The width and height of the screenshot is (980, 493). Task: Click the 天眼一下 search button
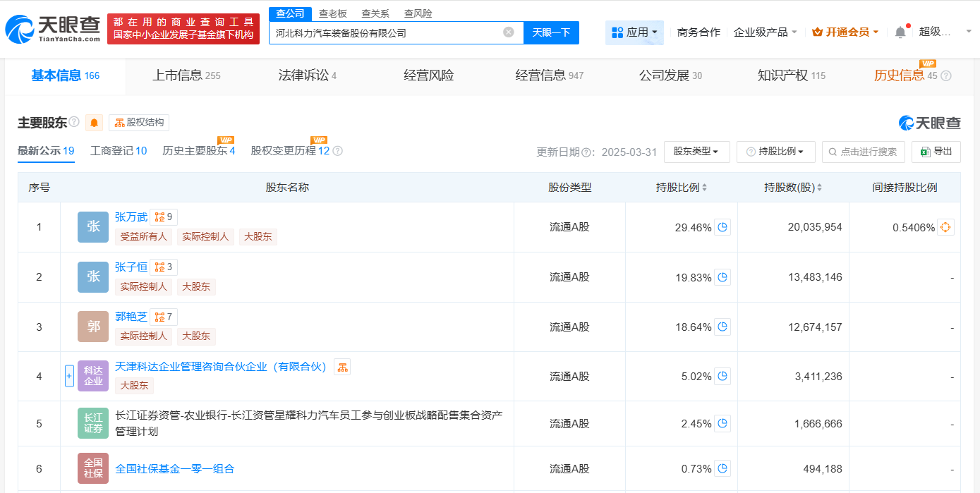tap(551, 32)
